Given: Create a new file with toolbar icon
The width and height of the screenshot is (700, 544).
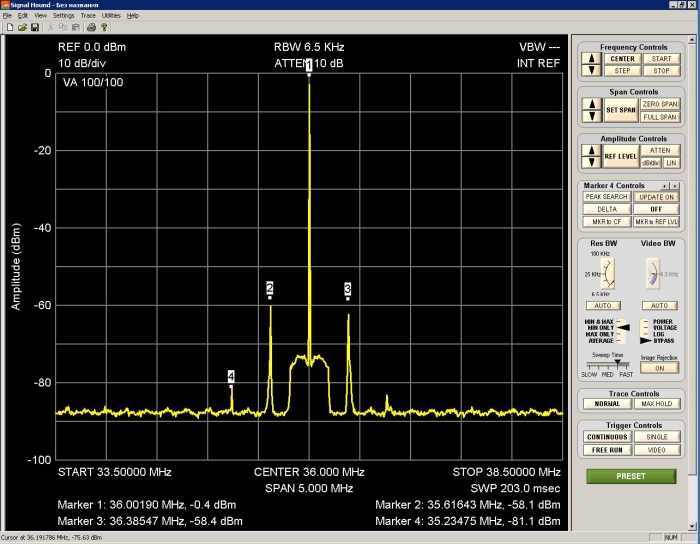Looking at the screenshot, I should pyautogui.click(x=10, y=27).
